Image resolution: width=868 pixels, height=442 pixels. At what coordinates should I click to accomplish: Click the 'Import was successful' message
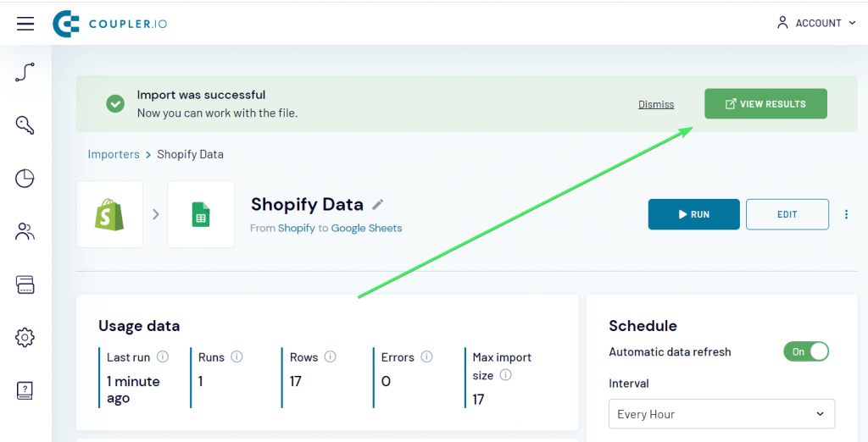(x=201, y=95)
